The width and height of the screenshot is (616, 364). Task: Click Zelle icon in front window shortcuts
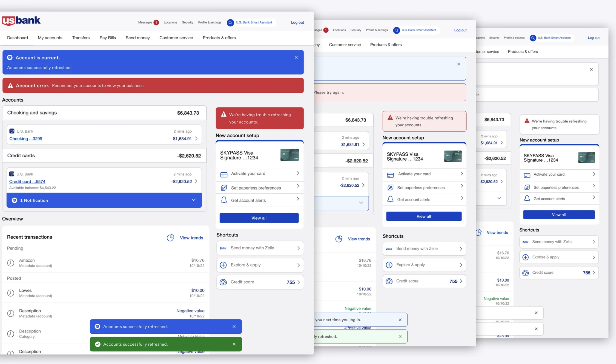pyautogui.click(x=223, y=248)
